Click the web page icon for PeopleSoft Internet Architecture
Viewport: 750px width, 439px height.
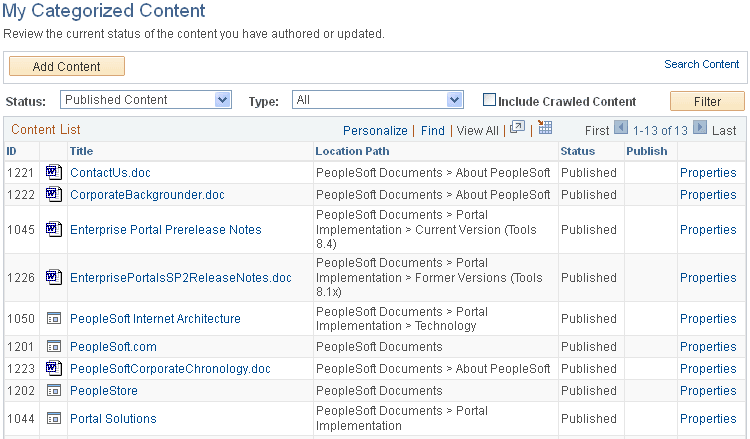[54, 319]
